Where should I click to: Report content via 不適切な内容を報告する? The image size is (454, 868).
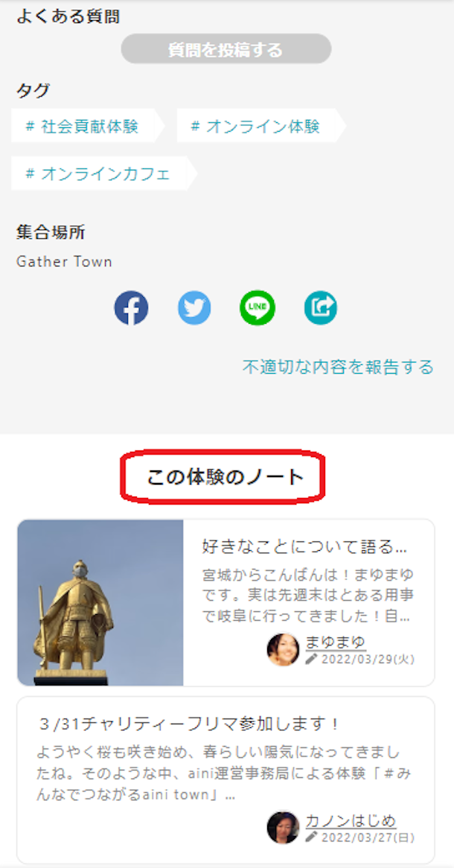pos(338,366)
